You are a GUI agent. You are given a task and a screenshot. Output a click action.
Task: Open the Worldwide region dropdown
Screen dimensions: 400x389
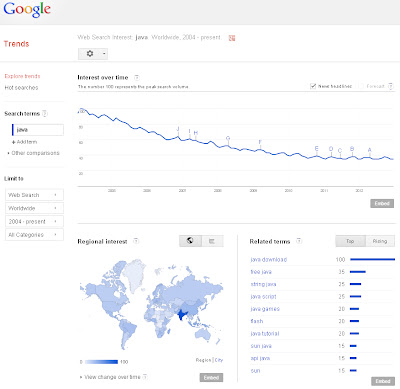[34, 208]
